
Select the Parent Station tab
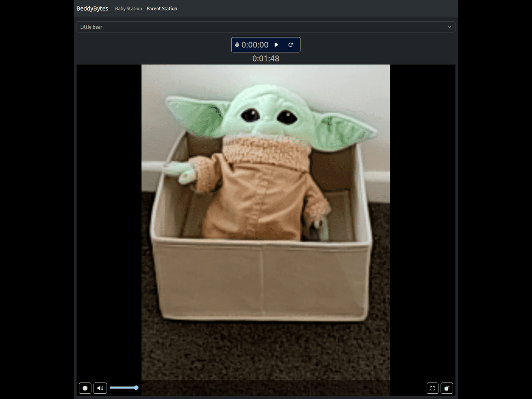tap(162, 8)
